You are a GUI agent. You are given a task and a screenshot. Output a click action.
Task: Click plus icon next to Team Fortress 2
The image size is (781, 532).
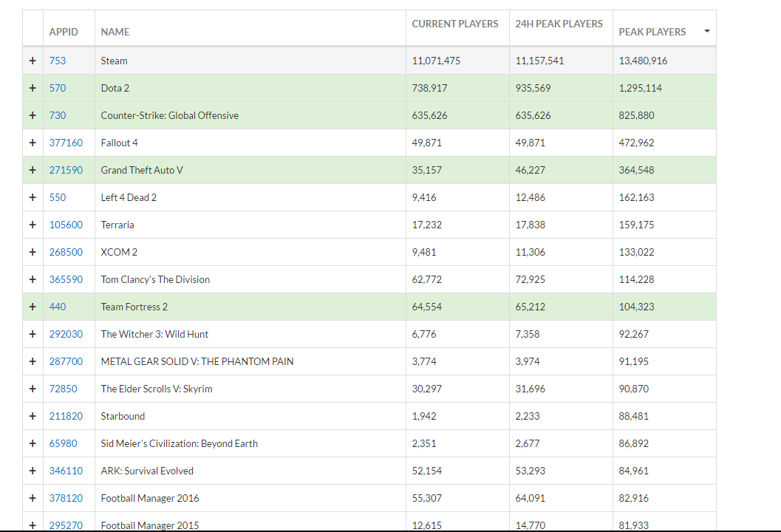tap(33, 307)
